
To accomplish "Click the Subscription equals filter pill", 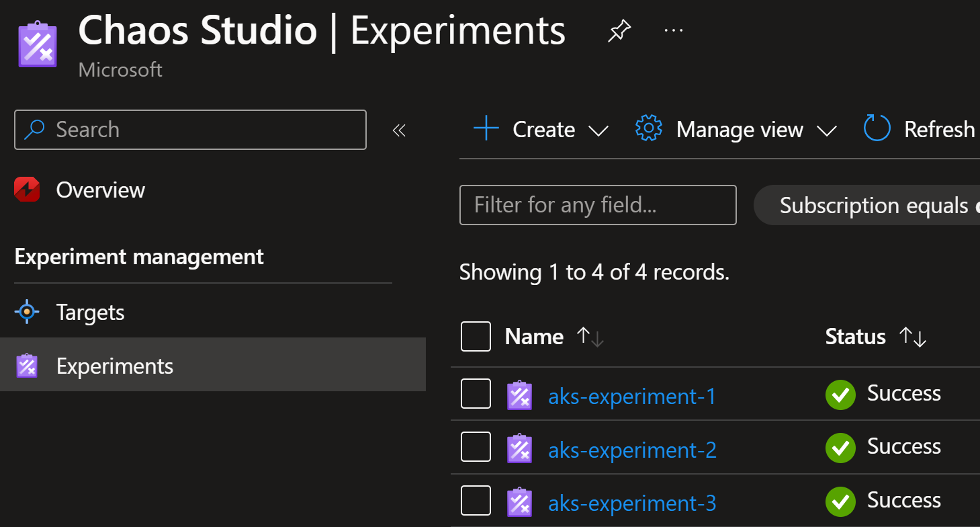I will 867,205.
